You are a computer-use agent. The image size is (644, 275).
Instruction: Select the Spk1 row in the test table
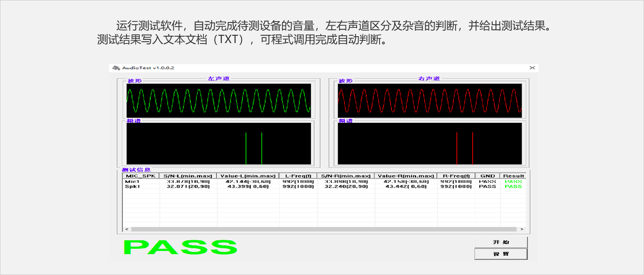(x=132, y=187)
